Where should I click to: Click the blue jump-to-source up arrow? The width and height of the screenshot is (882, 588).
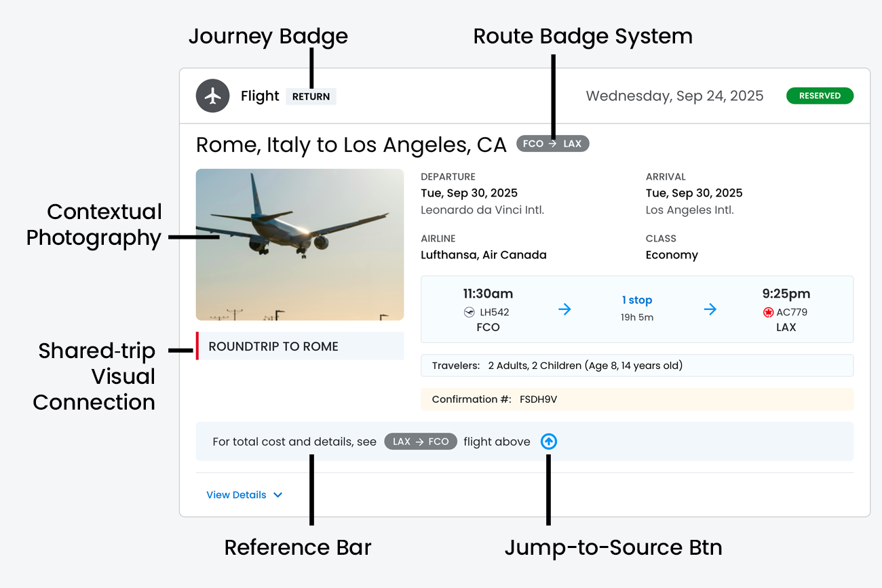549,442
